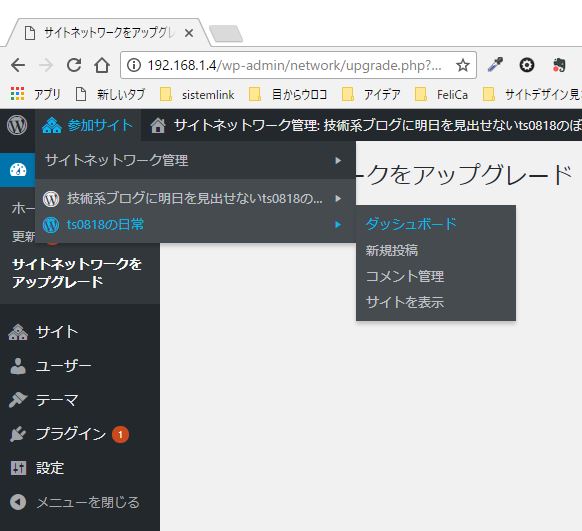Select the サイトネットワークをアップグ browser tab
The image size is (582, 531).
pyautogui.click(x=108, y=33)
